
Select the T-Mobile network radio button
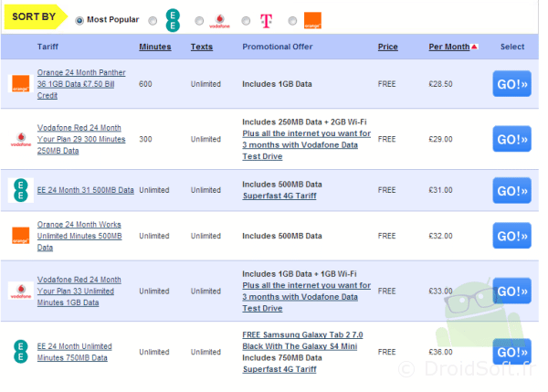click(246, 21)
